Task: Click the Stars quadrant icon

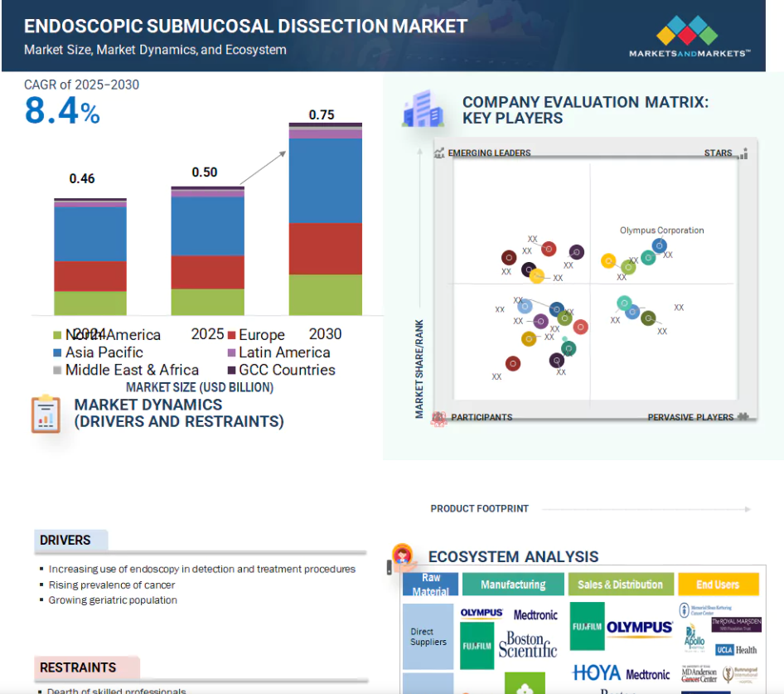Action: 743,153
